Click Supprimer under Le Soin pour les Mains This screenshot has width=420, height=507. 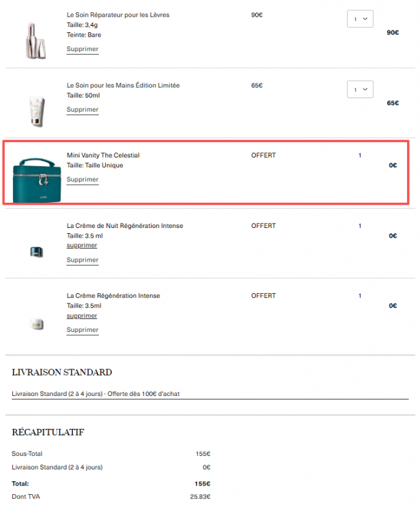click(82, 110)
